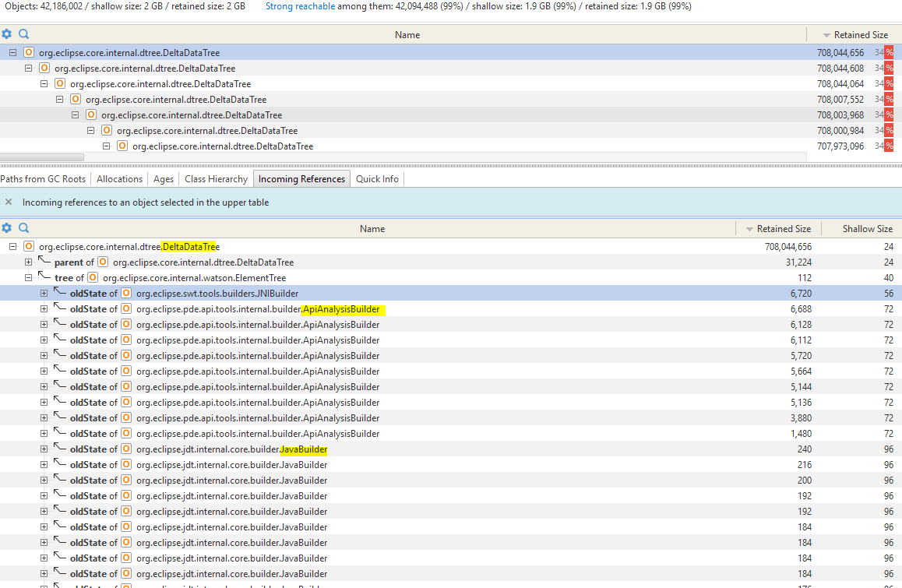Open the Quick Info tab
902x588 pixels.
pos(377,178)
